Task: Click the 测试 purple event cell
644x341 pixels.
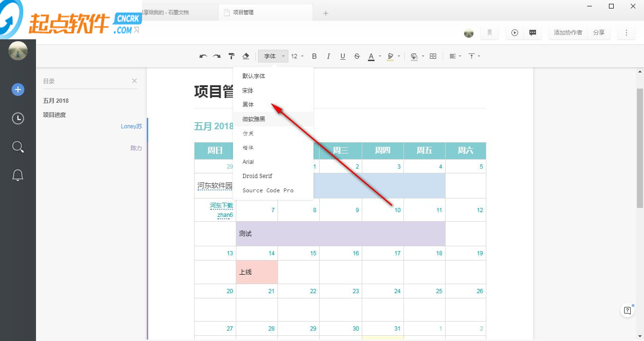Action: tap(340, 233)
